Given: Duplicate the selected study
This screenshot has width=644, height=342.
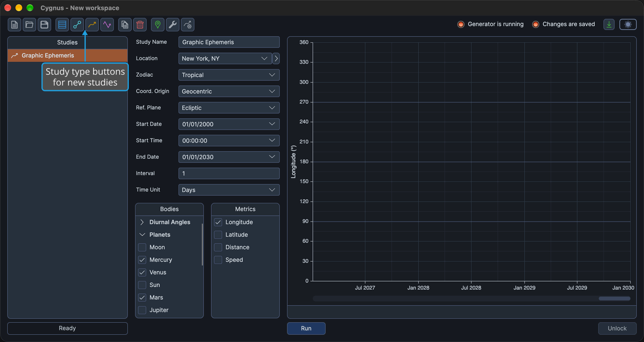Looking at the screenshot, I should pos(125,25).
